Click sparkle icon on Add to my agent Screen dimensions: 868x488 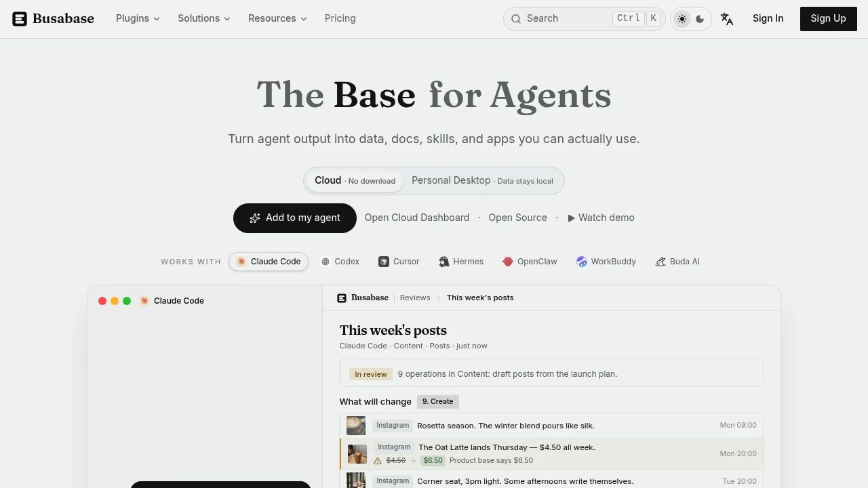tap(255, 218)
